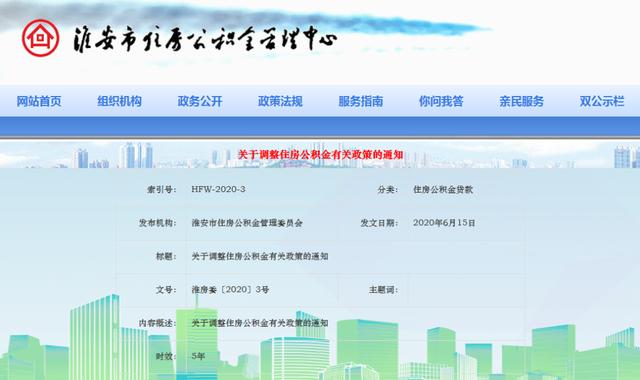Image resolution: width=640 pixels, height=380 pixels.
Task: Click the 发布机构 field label
Action: (158, 223)
